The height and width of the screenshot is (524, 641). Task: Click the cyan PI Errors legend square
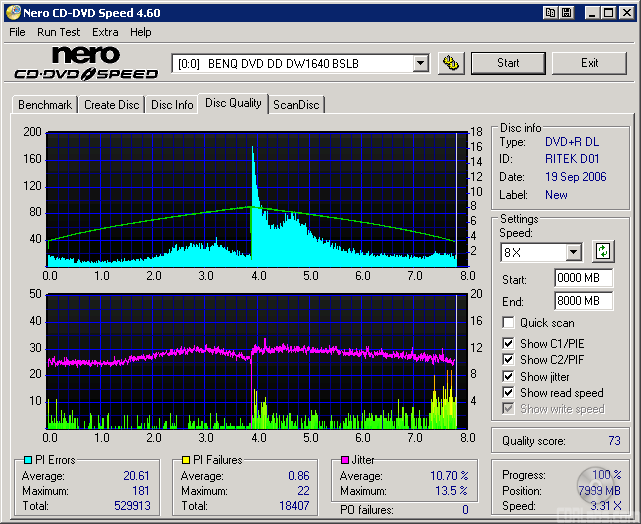coord(28,460)
